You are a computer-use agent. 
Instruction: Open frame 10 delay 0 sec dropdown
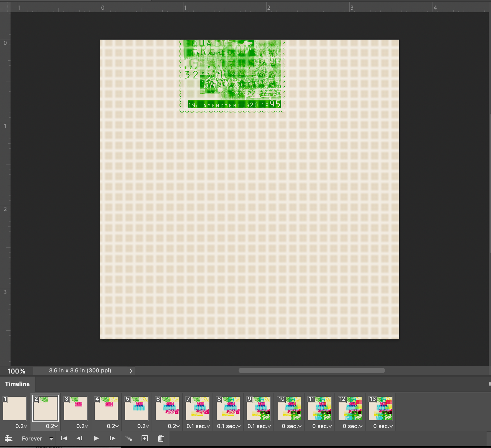coord(292,426)
